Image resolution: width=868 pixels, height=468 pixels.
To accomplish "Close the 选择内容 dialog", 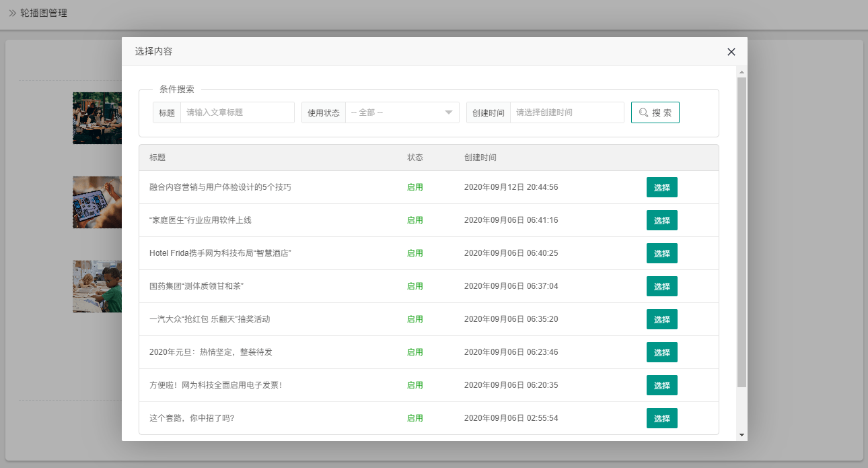I will click(731, 52).
